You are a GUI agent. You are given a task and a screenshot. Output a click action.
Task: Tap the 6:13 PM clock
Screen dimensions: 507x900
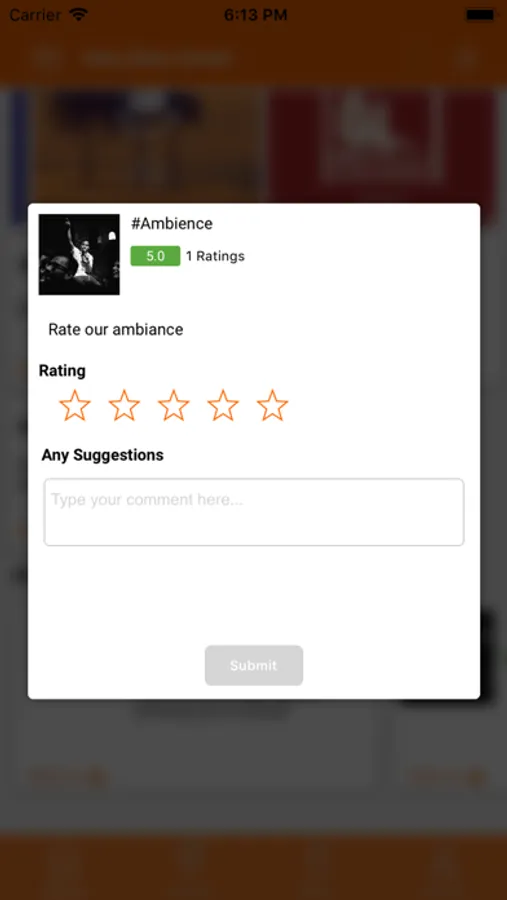255,15
